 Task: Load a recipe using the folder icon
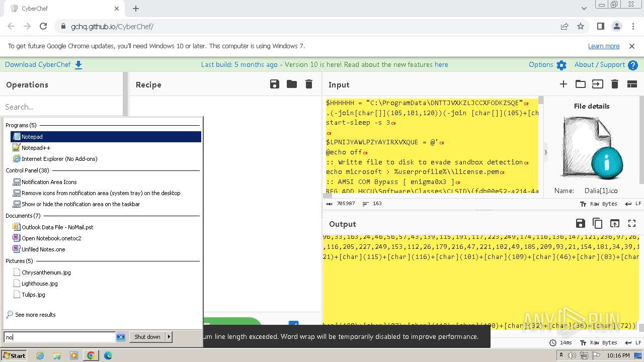coord(292,84)
